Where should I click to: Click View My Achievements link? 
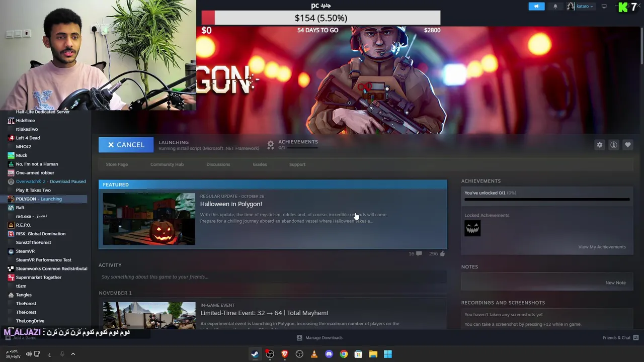coord(602,247)
